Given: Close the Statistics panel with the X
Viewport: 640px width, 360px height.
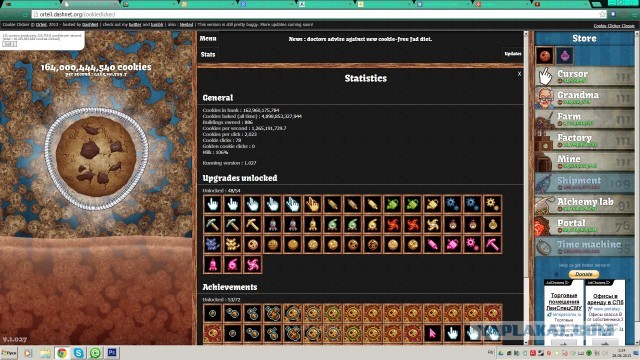Looking at the screenshot, I should (519, 74).
